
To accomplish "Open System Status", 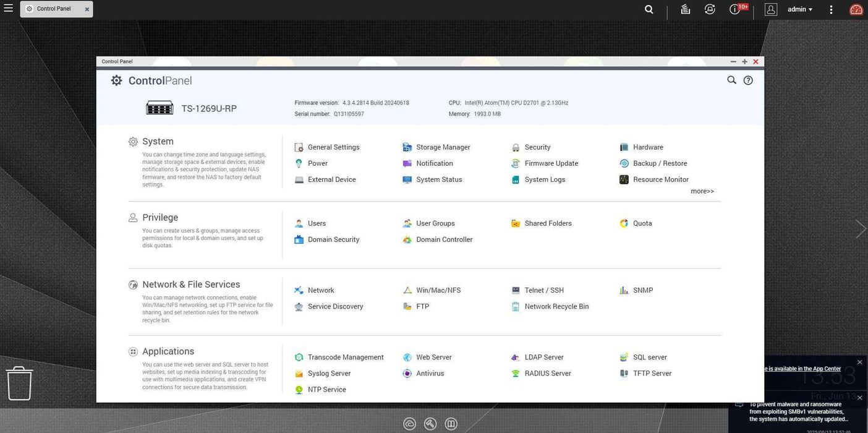I will pos(432,179).
